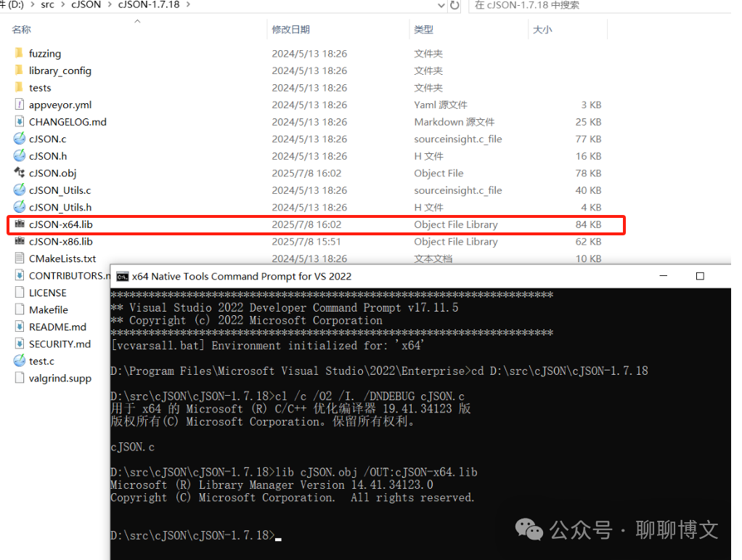Screen dimensions: 742x560
Task: Click the command prompt title bar icon
Action: tap(122, 277)
